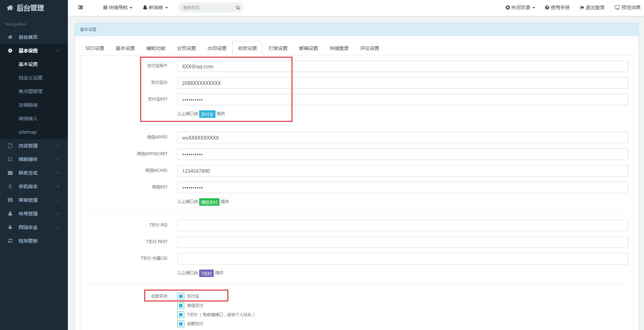This screenshot has height=330, width=644.
Task: Disable the 余额支付 checkbox
Action: tap(181, 324)
